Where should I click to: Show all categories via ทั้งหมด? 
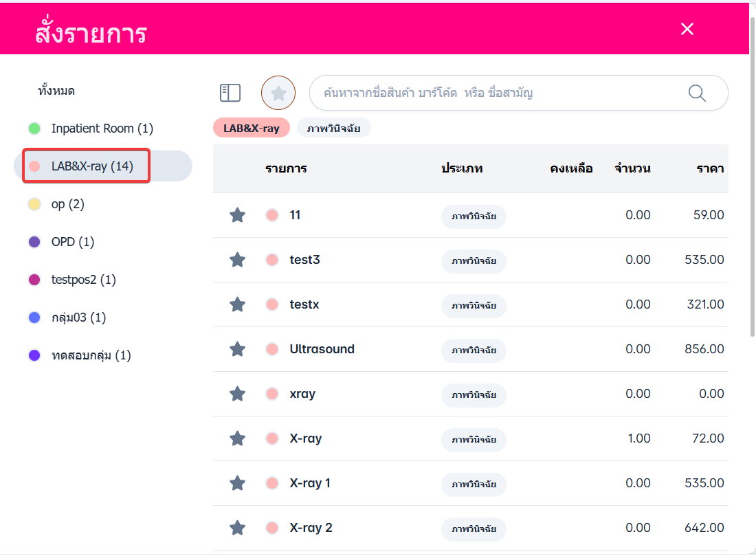pyautogui.click(x=56, y=91)
